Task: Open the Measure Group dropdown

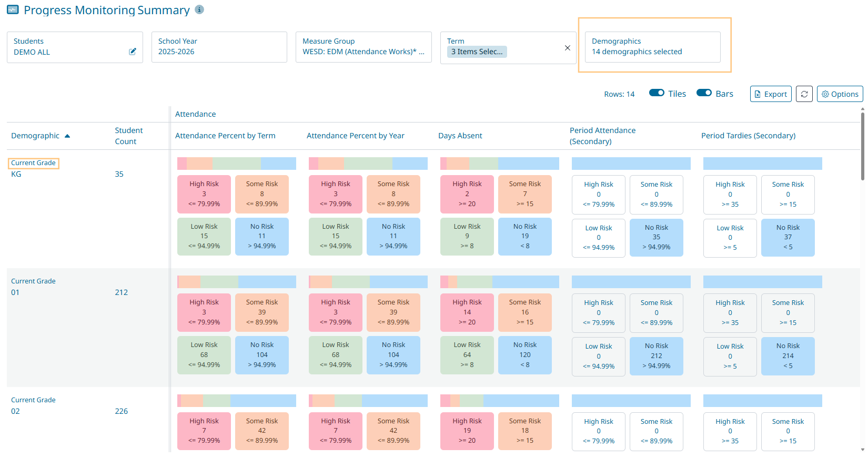Action: pyautogui.click(x=363, y=47)
